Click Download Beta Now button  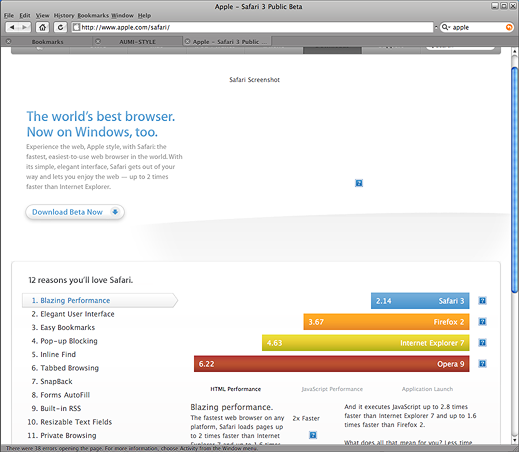click(x=75, y=212)
